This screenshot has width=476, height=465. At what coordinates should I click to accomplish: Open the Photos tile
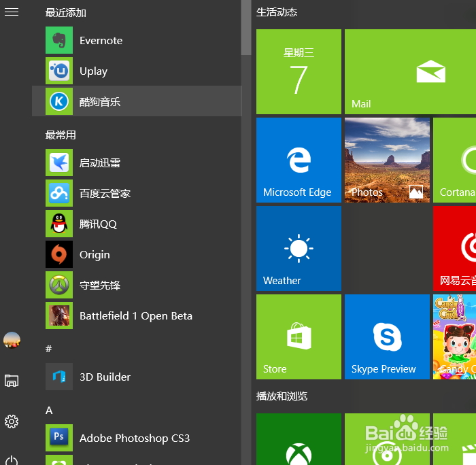click(387, 160)
